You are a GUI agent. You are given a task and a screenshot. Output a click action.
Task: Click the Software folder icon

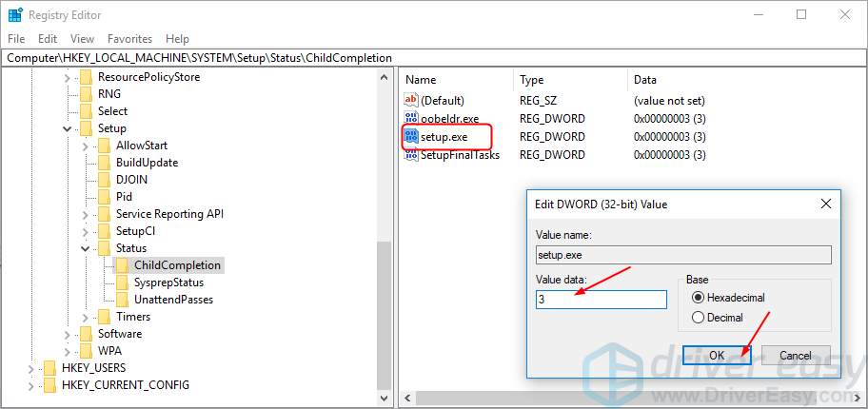point(86,334)
